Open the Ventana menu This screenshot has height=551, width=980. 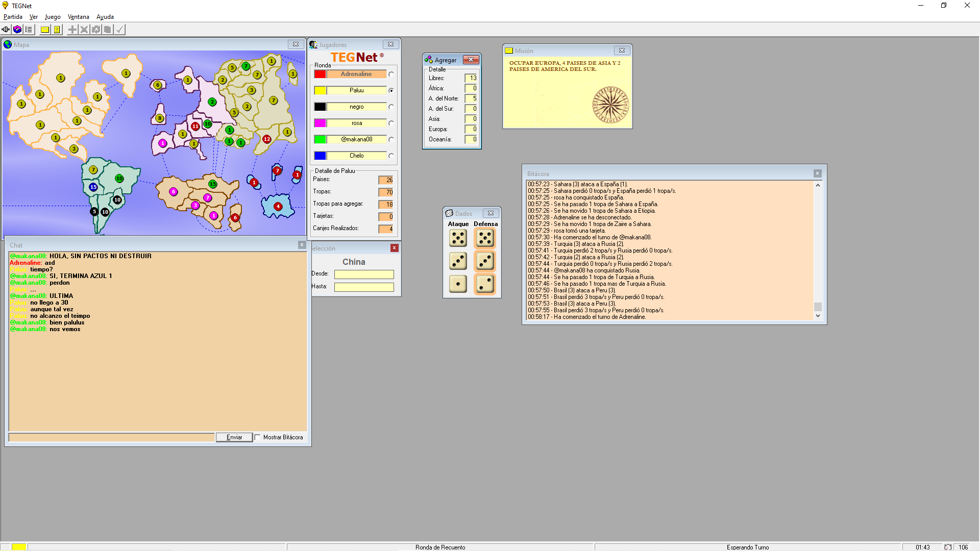click(x=78, y=17)
